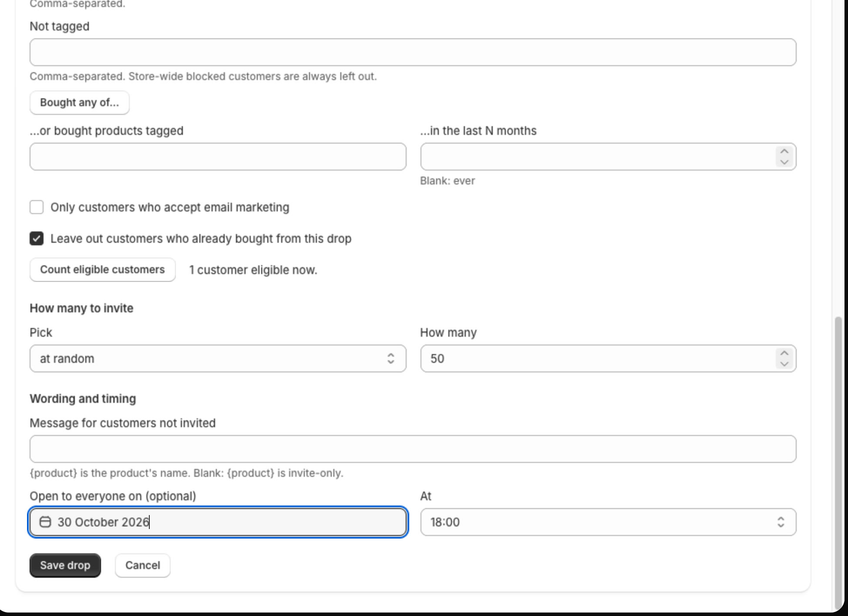Open the 18:00 time dropdown
This screenshot has height=616, width=848.
pyautogui.click(x=608, y=522)
